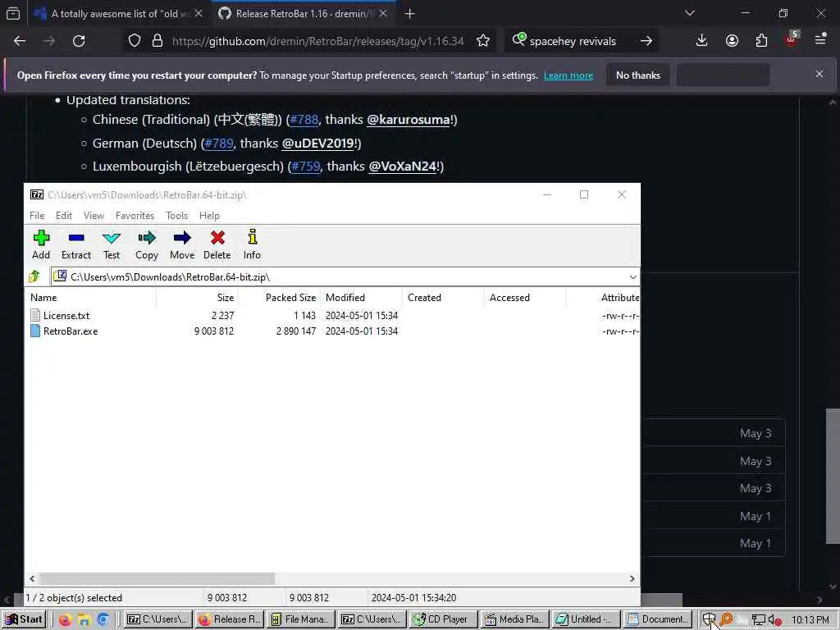Go up one folder level in 7-Zip
840x630 pixels.
click(x=34, y=276)
